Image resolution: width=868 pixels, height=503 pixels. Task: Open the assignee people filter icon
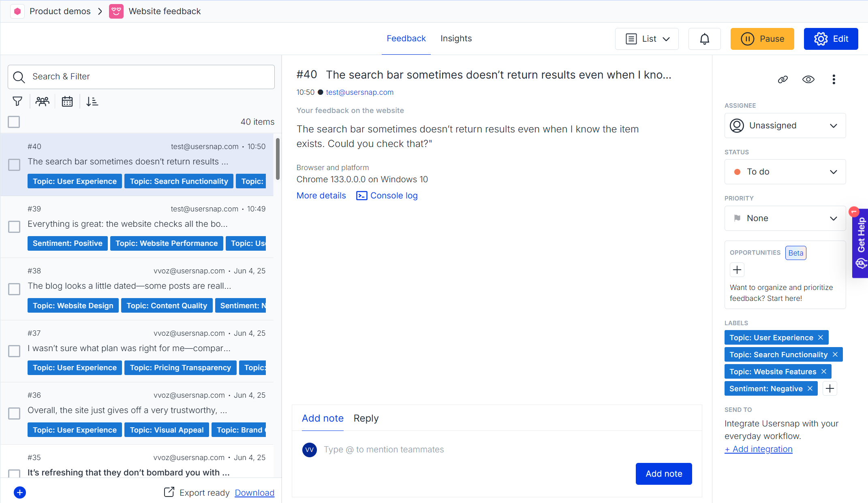point(42,101)
